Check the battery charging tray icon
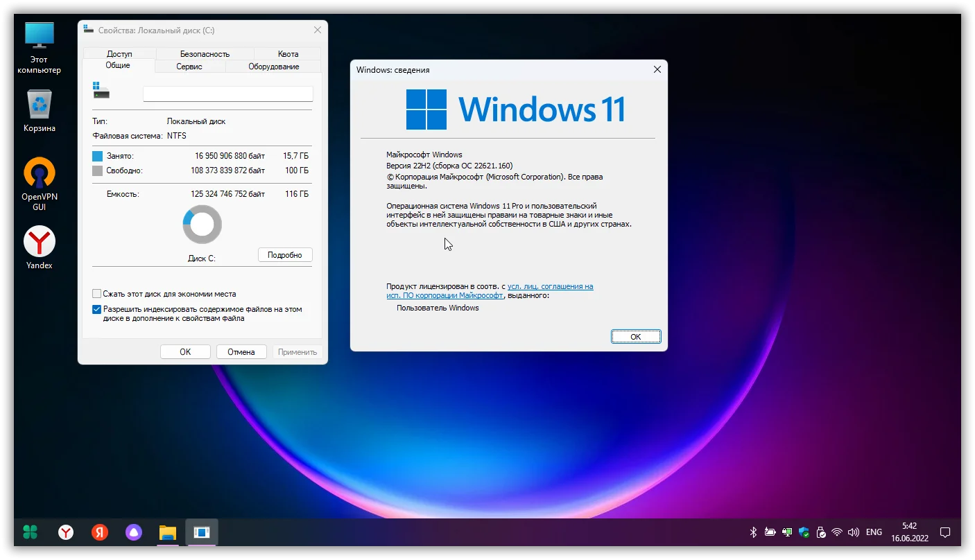The height and width of the screenshot is (560, 975). point(770,532)
